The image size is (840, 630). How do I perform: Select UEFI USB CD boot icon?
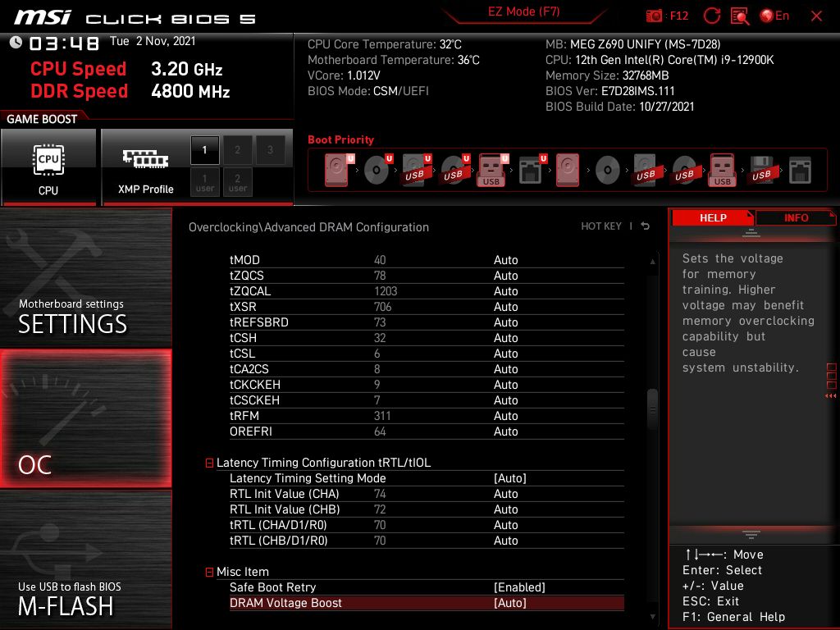[x=454, y=170]
